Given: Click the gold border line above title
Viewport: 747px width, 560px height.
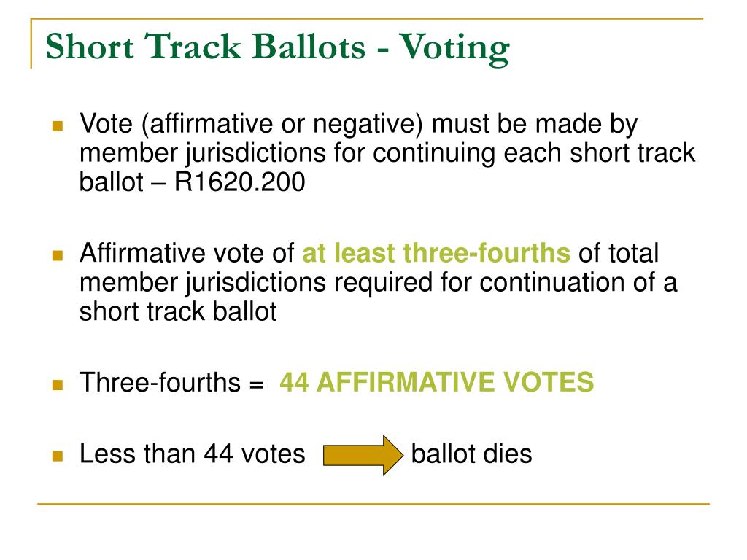Looking at the screenshot, I should (367, 19).
